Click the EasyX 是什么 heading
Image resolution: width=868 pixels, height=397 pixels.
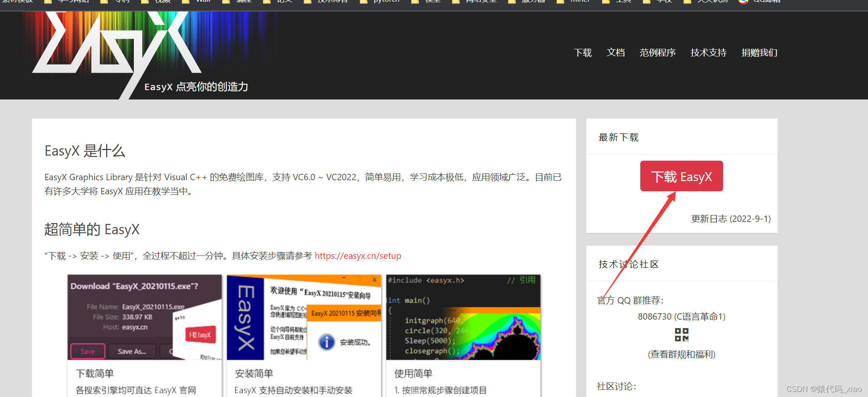pyautogui.click(x=85, y=151)
